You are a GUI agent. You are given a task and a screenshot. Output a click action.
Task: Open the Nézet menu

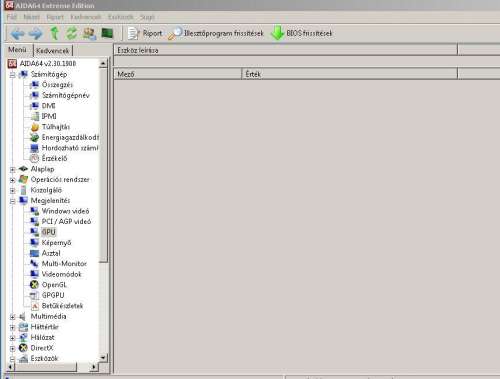coord(31,17)
